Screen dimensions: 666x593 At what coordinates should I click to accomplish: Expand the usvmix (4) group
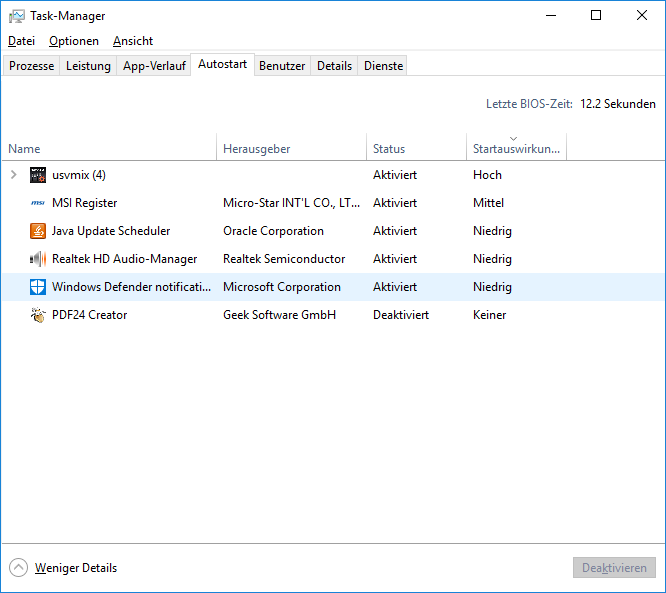point(14,175)
